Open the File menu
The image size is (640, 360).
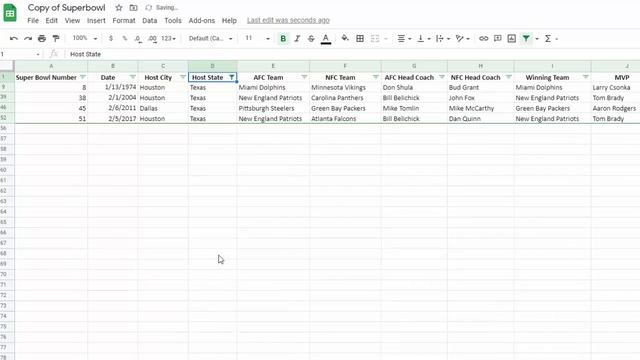click(x=33, y=20)
